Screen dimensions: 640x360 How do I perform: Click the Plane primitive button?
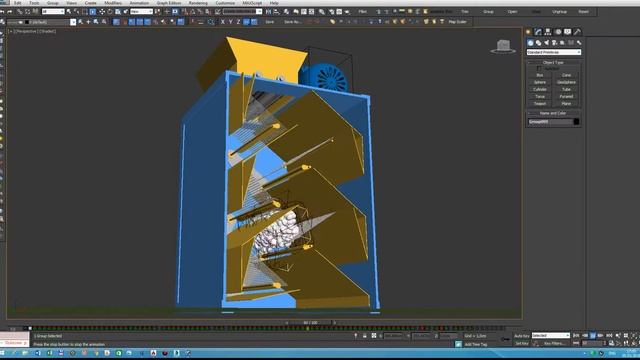click(x=567, y=104)
